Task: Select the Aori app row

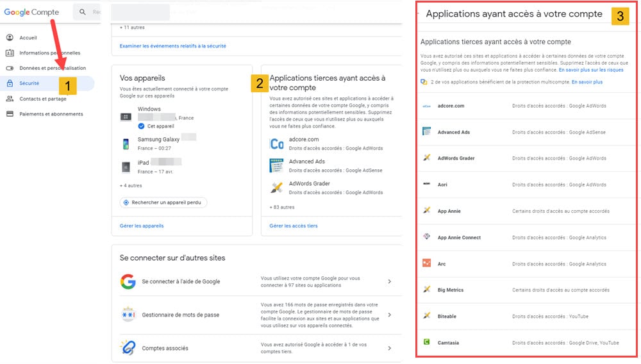Action: tap(526, 185)
